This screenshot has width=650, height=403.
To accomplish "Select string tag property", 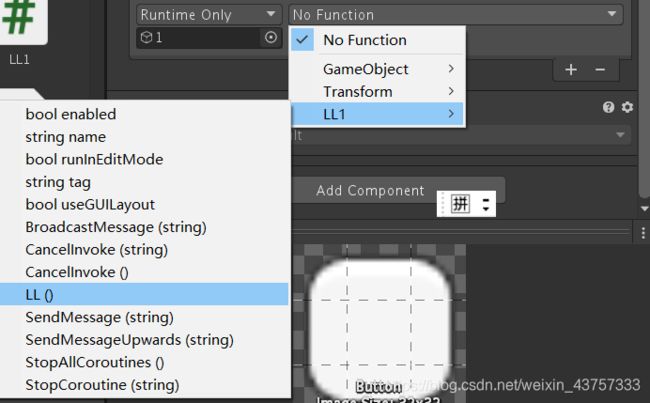I will coord(144,182).
